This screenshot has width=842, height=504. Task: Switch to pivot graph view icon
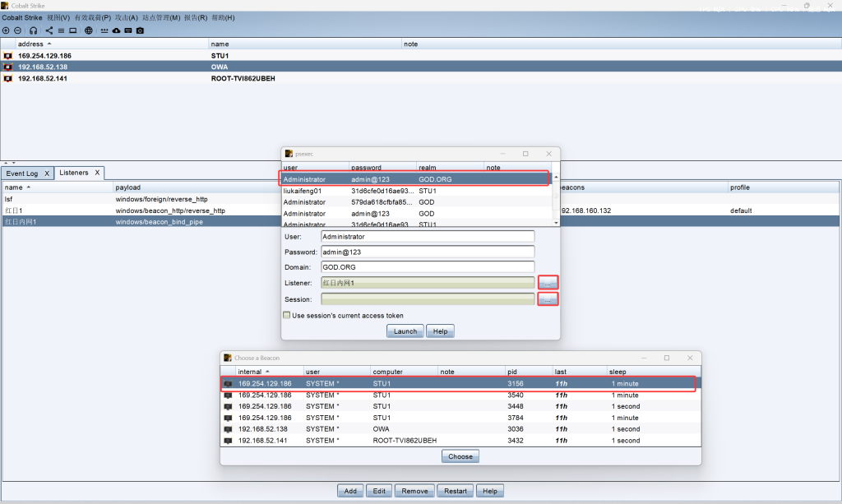(x=49, y=30)
